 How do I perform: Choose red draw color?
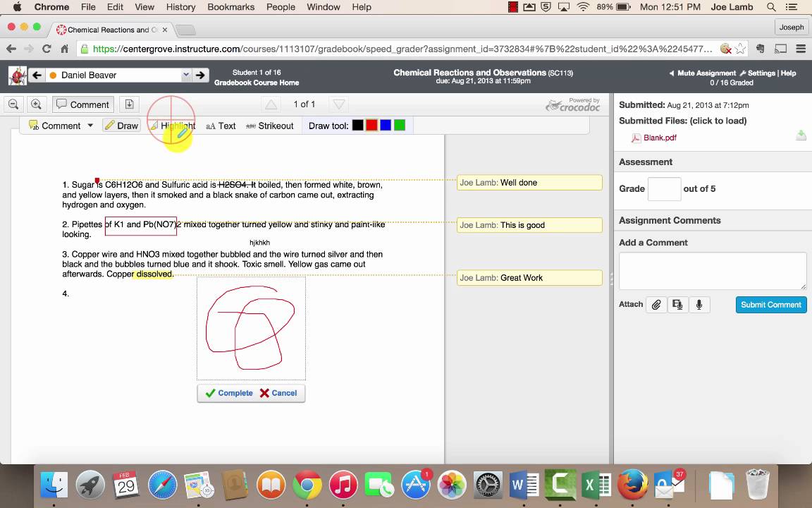[371, 125]
